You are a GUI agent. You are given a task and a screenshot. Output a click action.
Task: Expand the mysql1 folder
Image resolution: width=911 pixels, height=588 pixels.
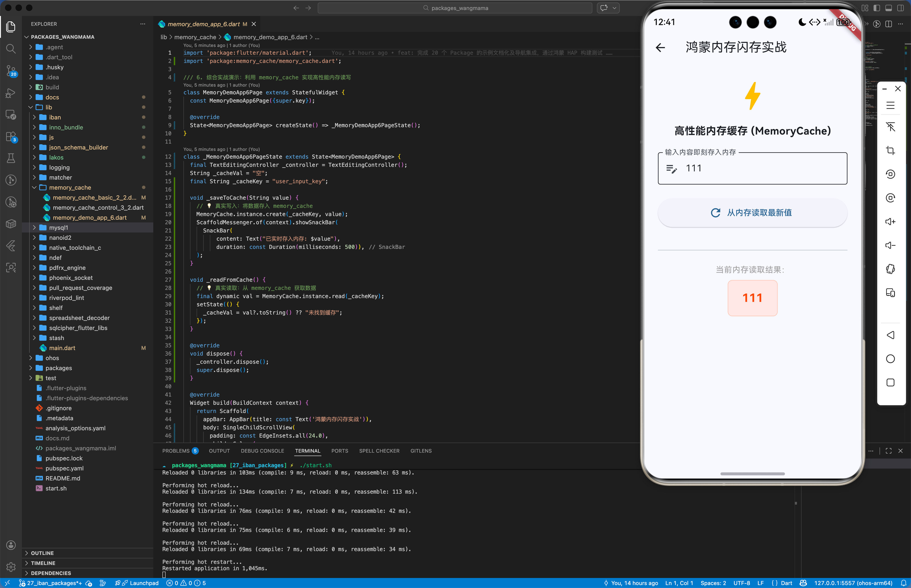[58, 227]
